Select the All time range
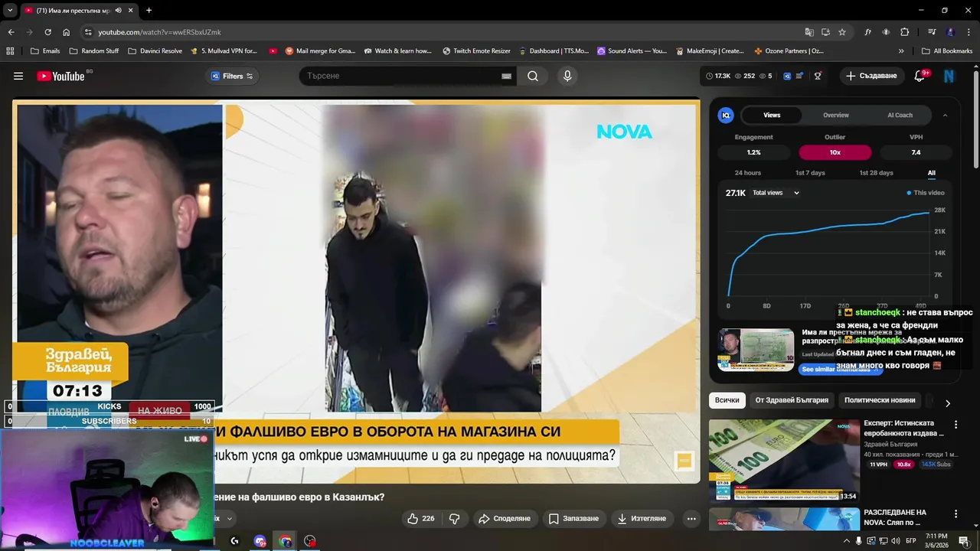The width and height of the screenshot is (980, 551). pyautogui.click(x=932, y=173)
